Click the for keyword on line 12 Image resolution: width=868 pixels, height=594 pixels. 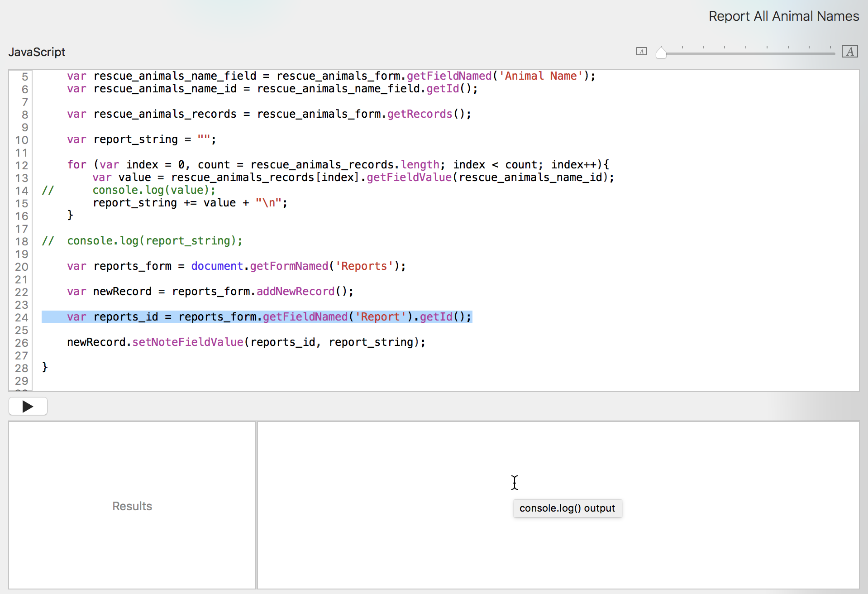(x=76, y=165)
